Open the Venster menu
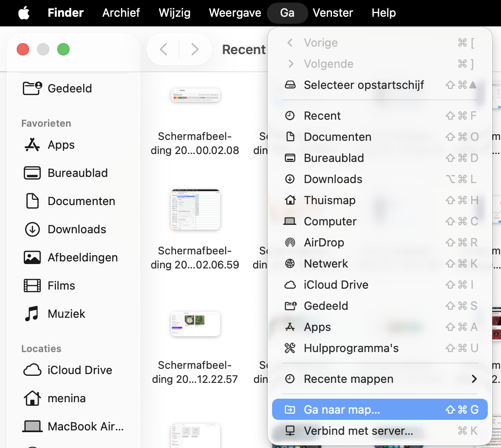 click(333, 13)
